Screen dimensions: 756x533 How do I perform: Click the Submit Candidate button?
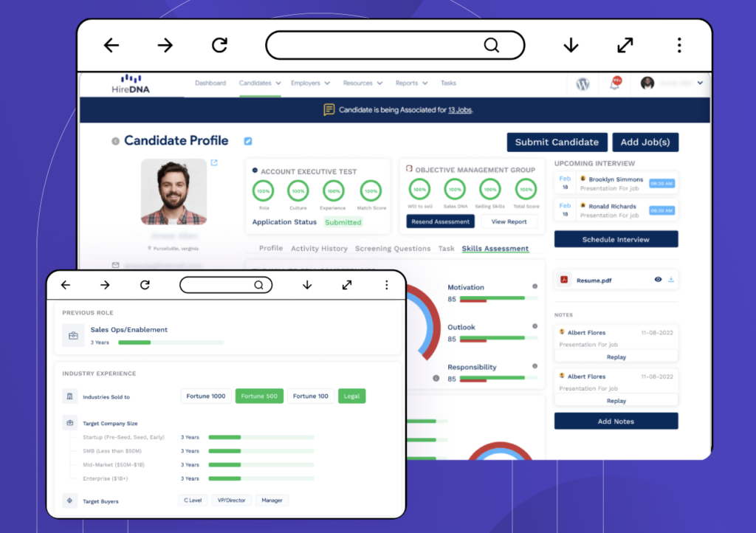click(557, 142)
